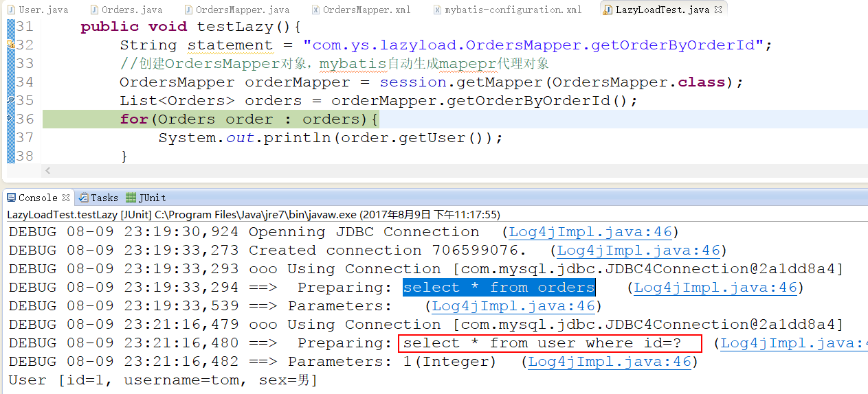The image size is (868, 394).
Task: Click the editor horizontal scrollbar left arrow
Action: point(47,171)
